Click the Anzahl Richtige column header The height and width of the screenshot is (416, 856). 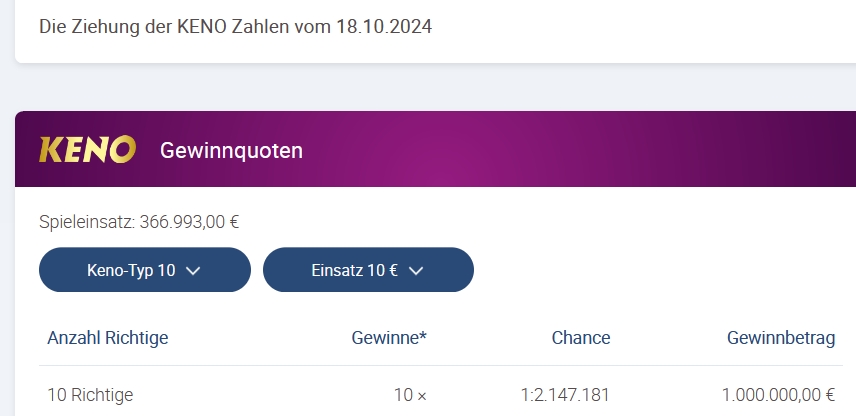pyautogui.click(x=108, y=338)
